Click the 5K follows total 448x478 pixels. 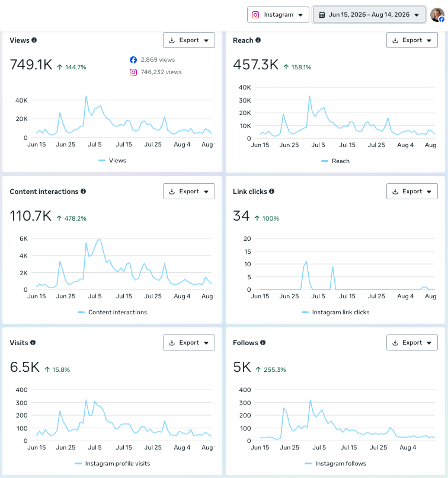pyautogui.click(x=242, y=367)
